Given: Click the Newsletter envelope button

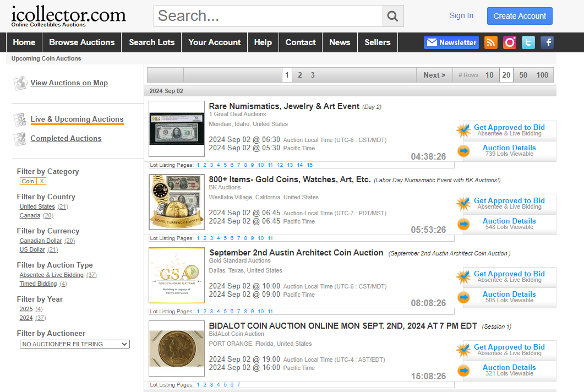Looking at the screenshot, I should 451,42.
